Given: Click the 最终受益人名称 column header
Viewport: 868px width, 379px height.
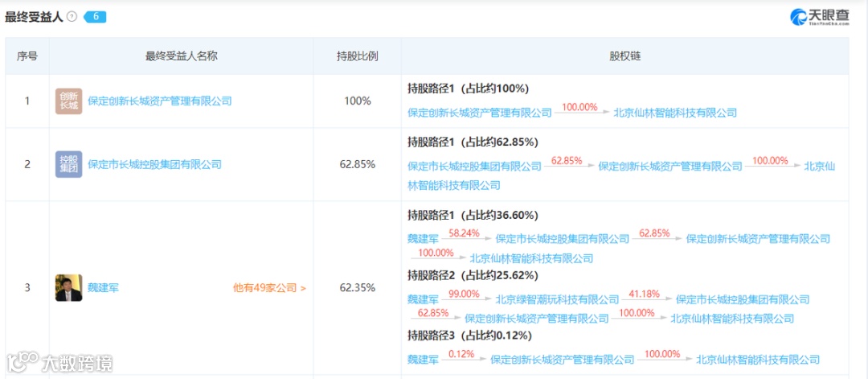Looking at the screenshot, I should tap(181, 56).
